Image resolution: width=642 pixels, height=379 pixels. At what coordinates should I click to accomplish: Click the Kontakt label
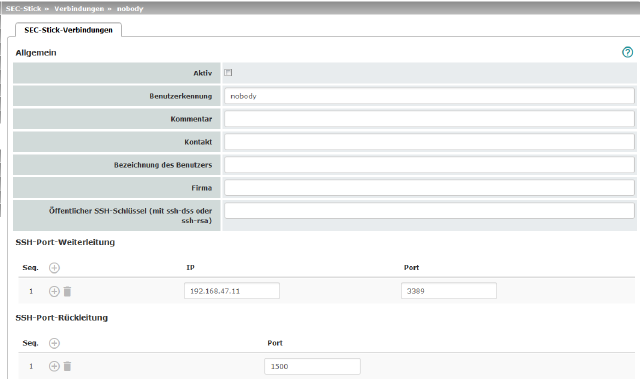(198, 142)
